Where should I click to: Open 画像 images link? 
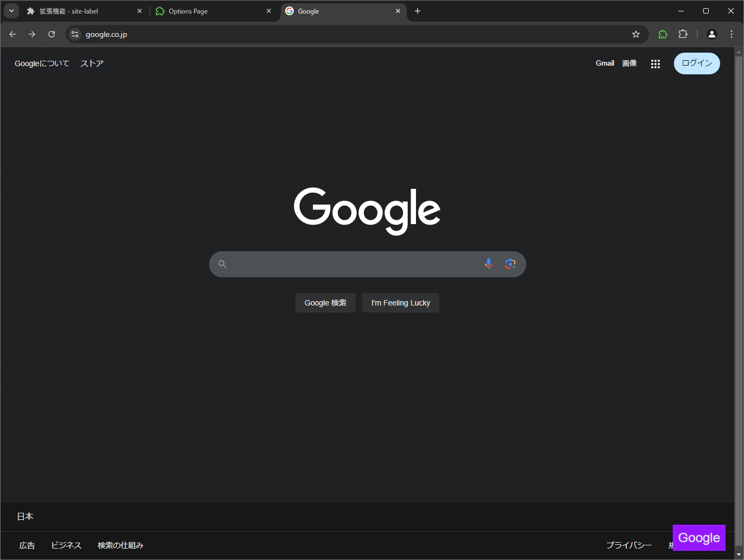(629, 63)
